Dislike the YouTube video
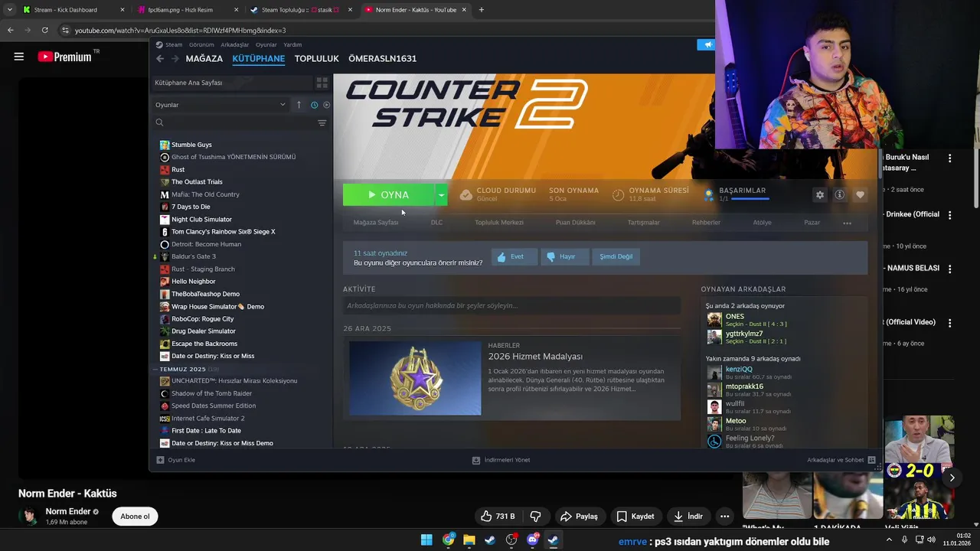This screenshot has height=551, width=980. tap(535, 517)
